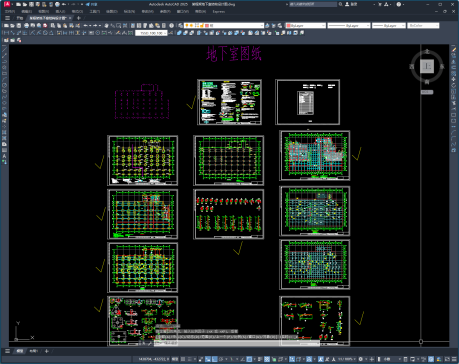Click the Help question mark icon
Viewport: 459px width, 364px height.
tap(171, 25)
